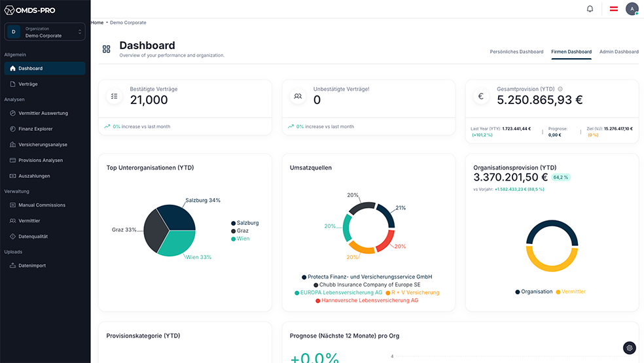Image resolution: width=644 pixels, height=363 pixels.
Task: Click the Austrian flag language icon
Action: pos(614,9)
